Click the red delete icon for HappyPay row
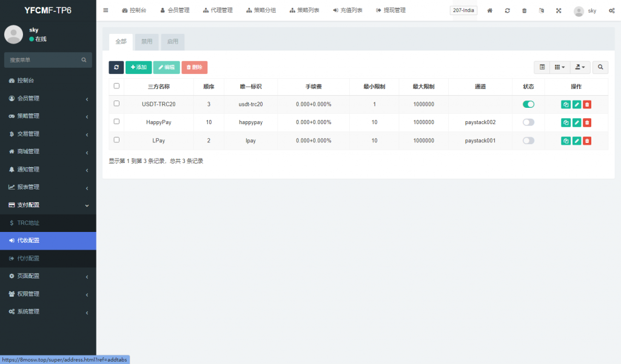Viewport: 621px width, 364px height. (587, 122)
